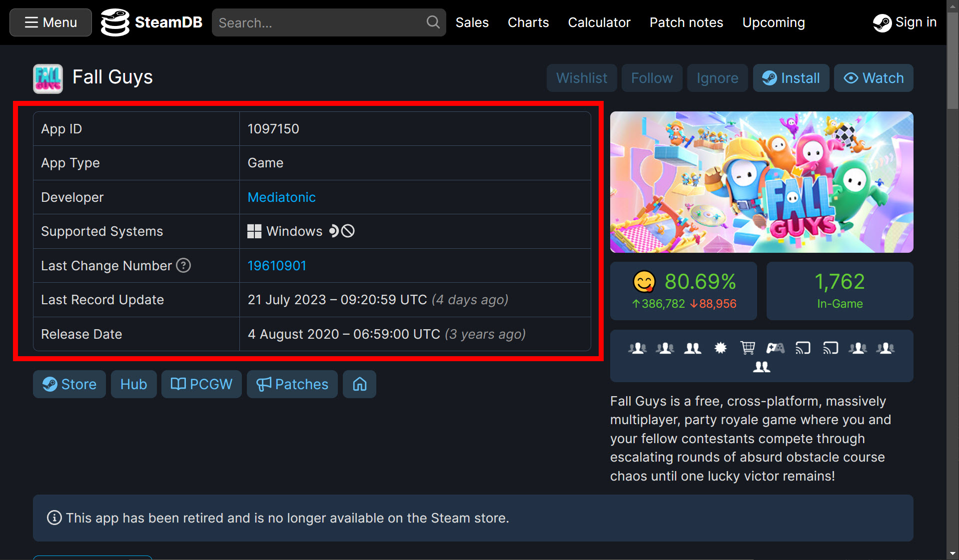Click Sign in with Steam
The image size is (959, 560).
click(x=905, y=22)
